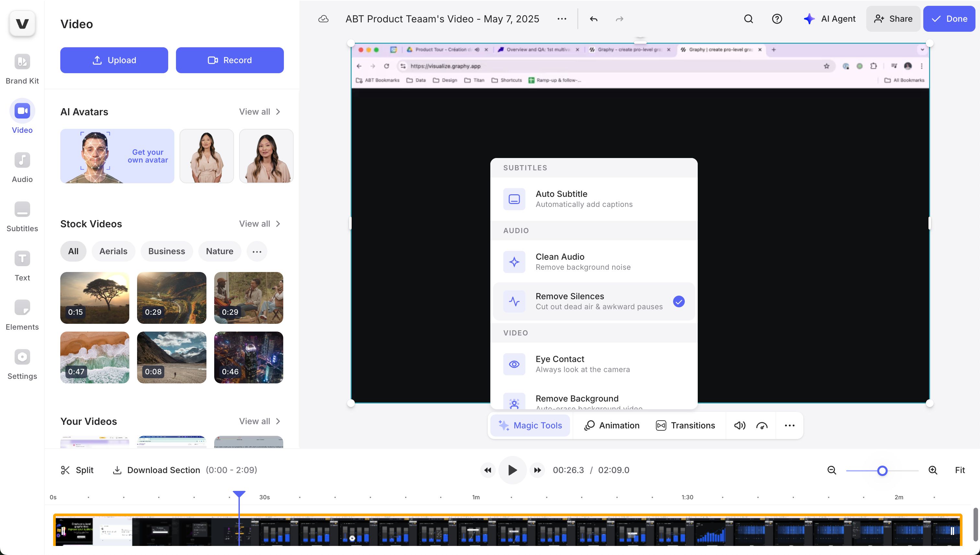Select the Nature stock video filter
This screenshot has height=555, width=980.
(x=220, y=251)
